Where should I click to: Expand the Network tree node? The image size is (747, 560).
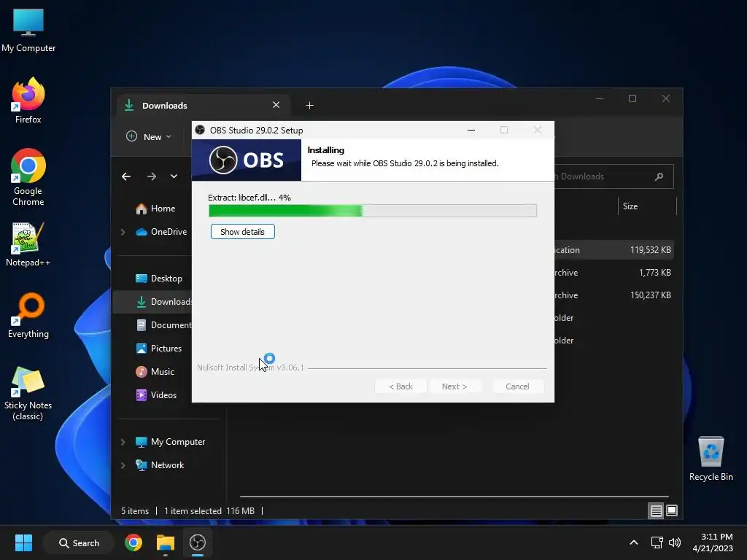[123, 465]
